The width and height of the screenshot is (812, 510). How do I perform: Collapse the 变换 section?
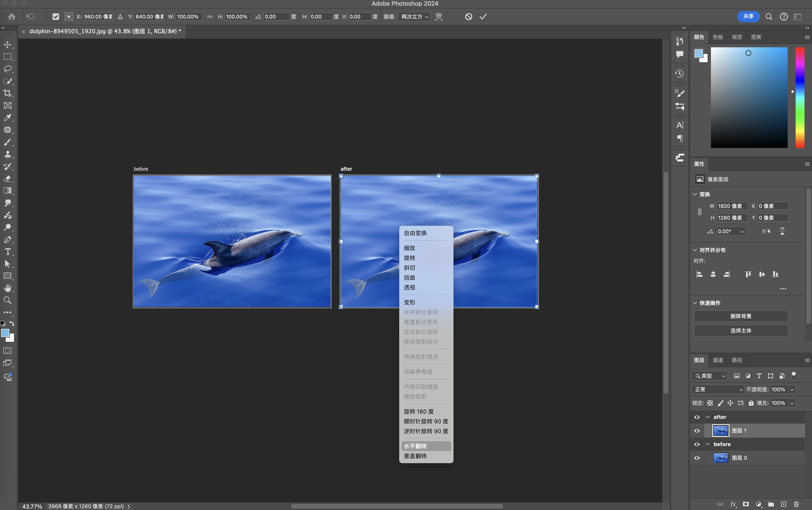(x=695, y=194)
